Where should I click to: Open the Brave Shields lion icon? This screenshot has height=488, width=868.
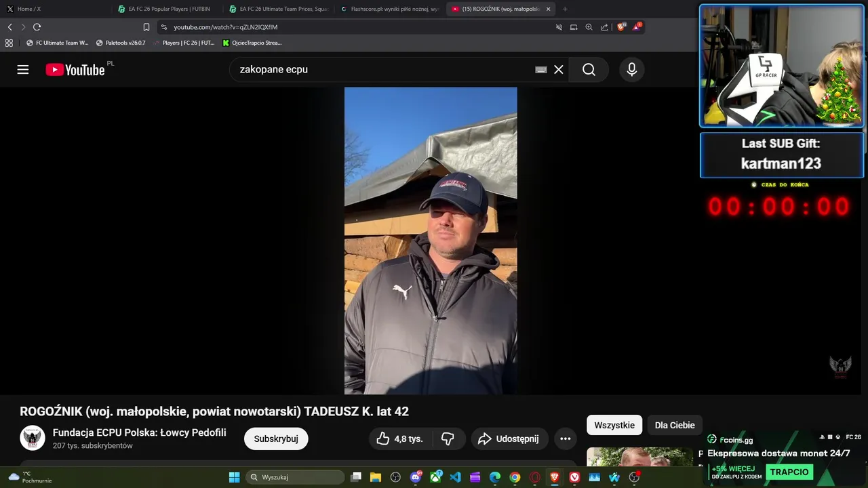[621, 27]
